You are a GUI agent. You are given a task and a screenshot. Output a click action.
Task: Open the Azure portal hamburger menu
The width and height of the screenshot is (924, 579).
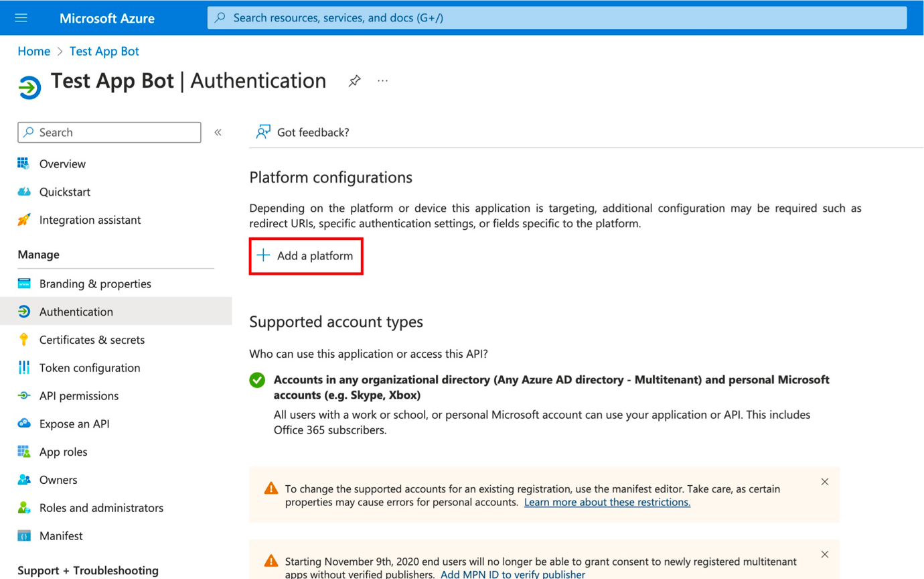pyautogui.click(x=21, y=18)
